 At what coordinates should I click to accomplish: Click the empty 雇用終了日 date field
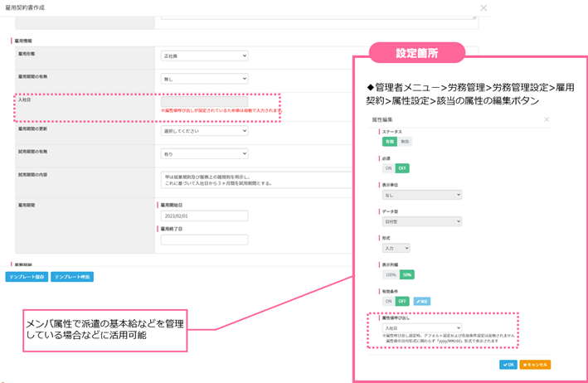point(204,240)
